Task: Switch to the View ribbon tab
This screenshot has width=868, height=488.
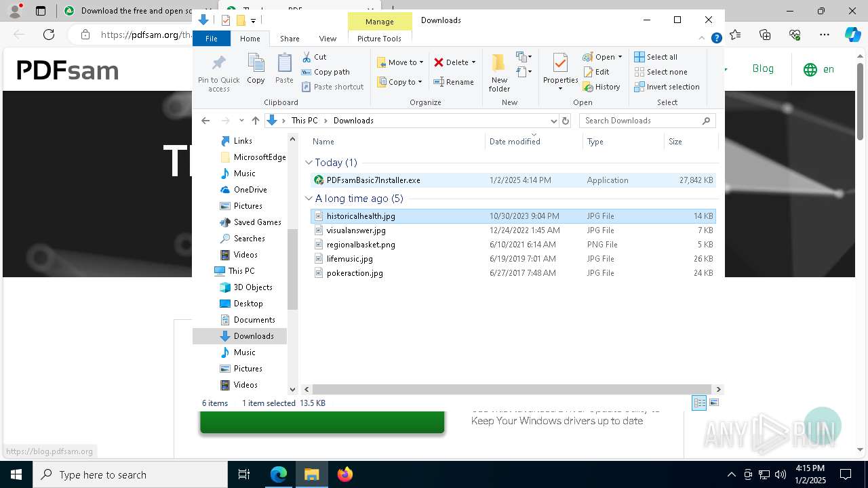Action: point(328,39)
